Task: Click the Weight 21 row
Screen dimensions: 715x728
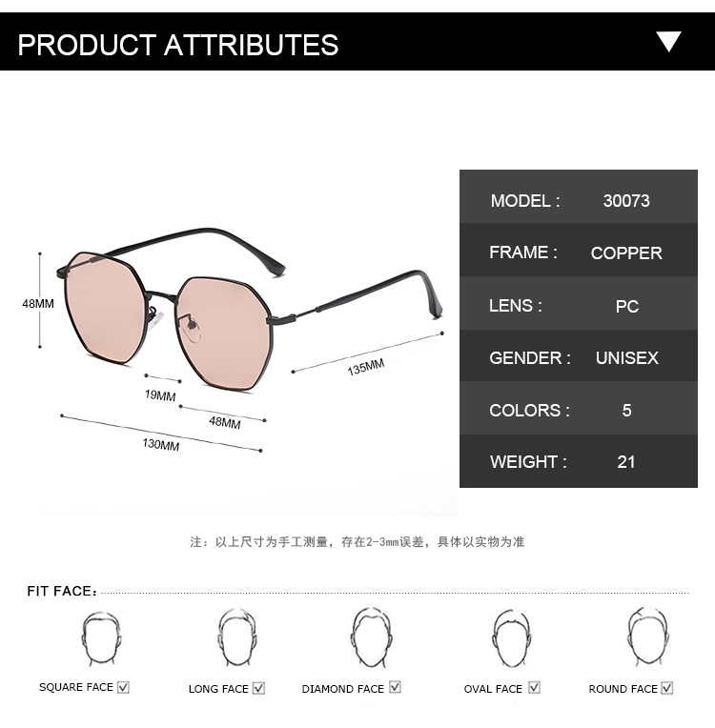Action: 579,462
